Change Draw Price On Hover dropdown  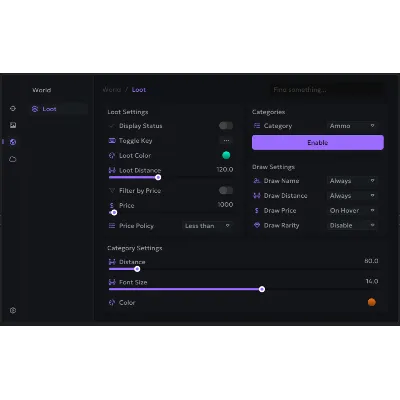click(352, 210)
